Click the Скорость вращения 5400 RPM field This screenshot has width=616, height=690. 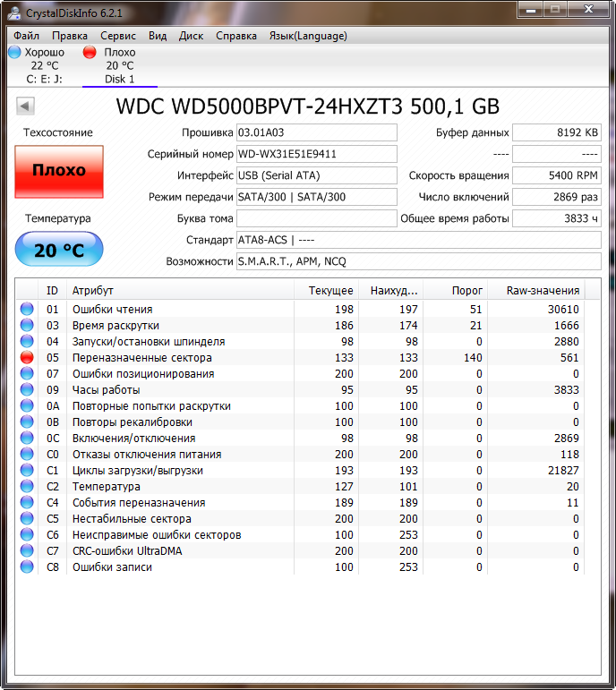(557, 175)
